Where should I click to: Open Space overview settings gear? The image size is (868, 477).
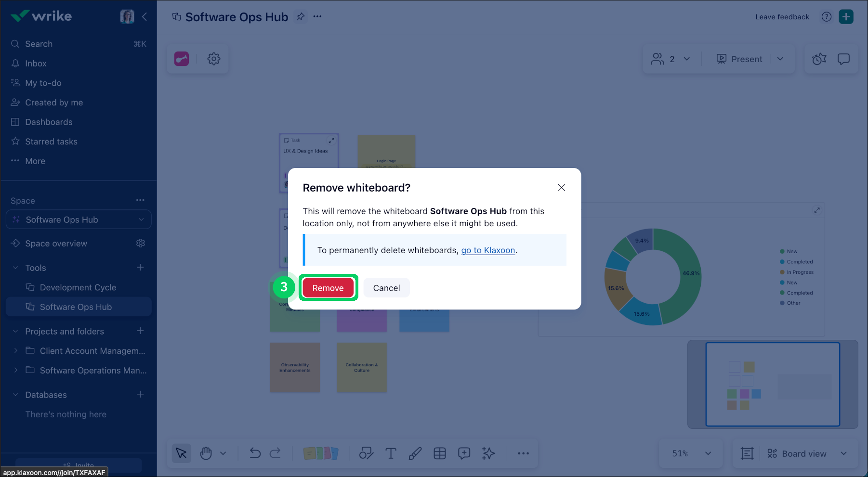pyautogui.click(x=141, y=244)
